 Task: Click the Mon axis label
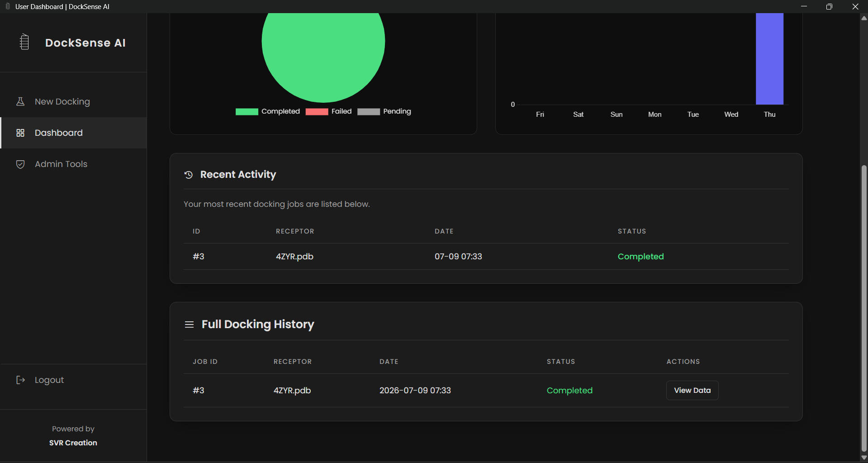pyautogui.click(x=655, y=115)
